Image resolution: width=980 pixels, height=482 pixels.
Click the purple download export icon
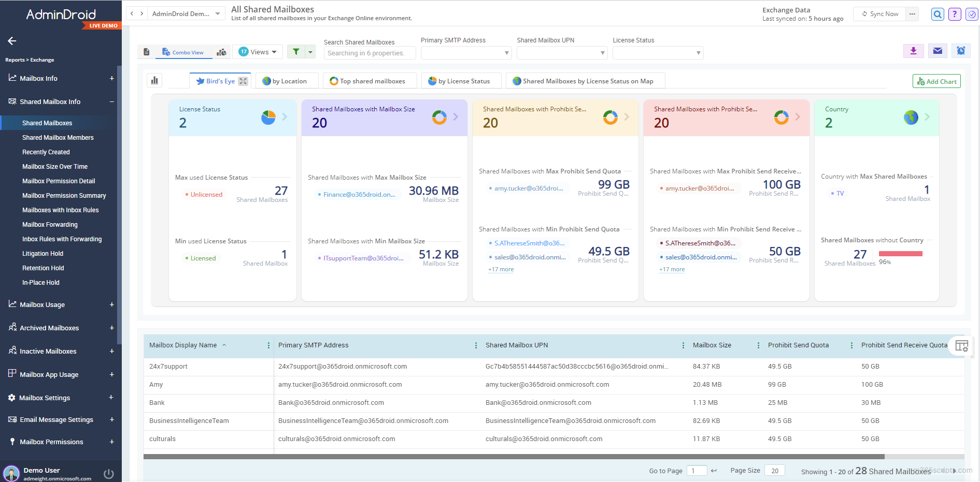tap(913, 51)
